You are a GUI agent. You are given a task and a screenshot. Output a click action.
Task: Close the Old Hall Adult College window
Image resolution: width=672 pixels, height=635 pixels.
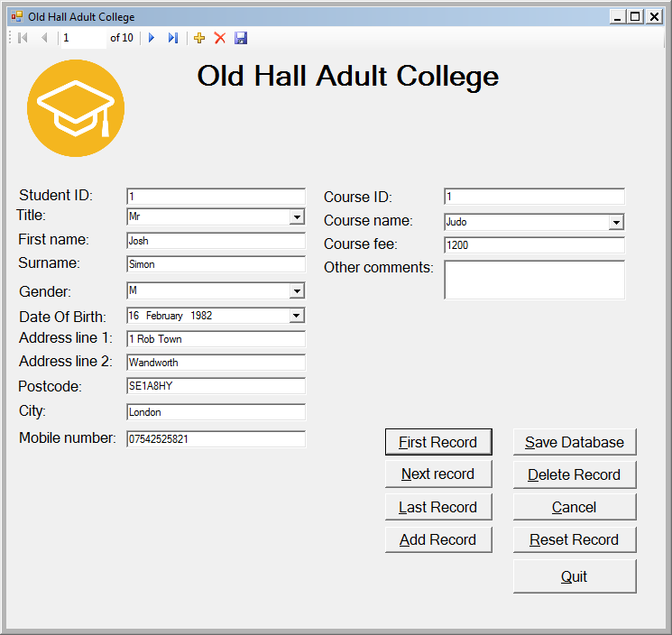[x=654, y=17]
